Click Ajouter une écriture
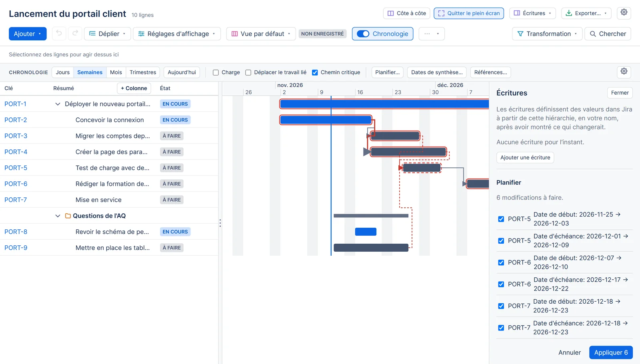The height and width of the screenshot is (364, 640). (x=525, y=157)
